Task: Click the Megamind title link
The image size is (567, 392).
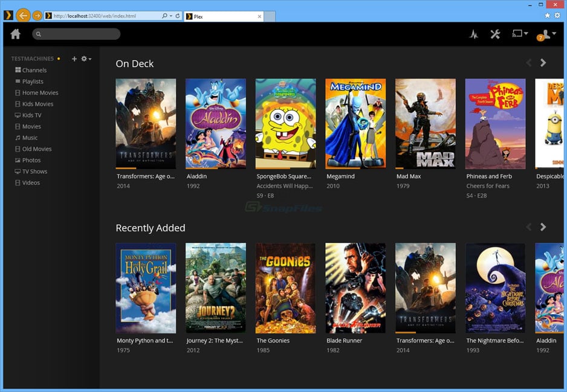Action: click(x=341, y=176)
